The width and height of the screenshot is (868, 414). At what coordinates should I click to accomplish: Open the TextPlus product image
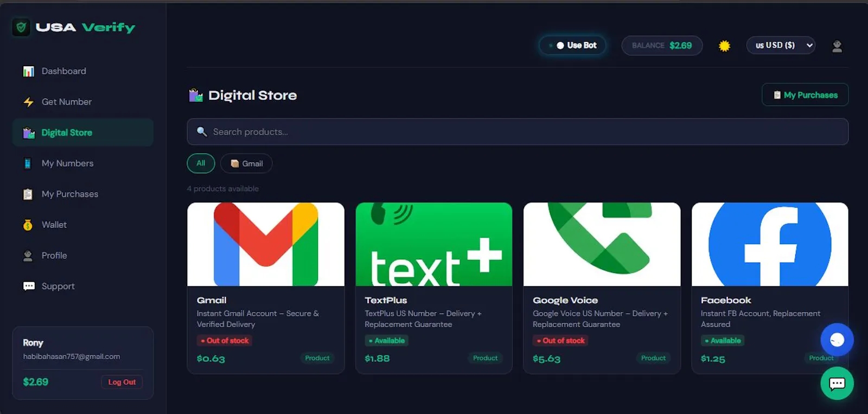(x=434, y=244)
